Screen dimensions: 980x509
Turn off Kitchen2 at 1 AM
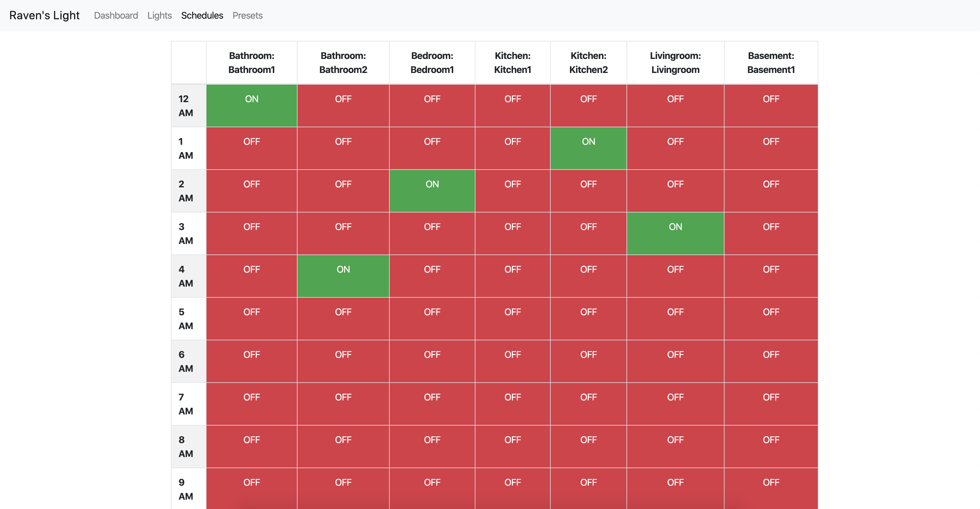point(588,148)
